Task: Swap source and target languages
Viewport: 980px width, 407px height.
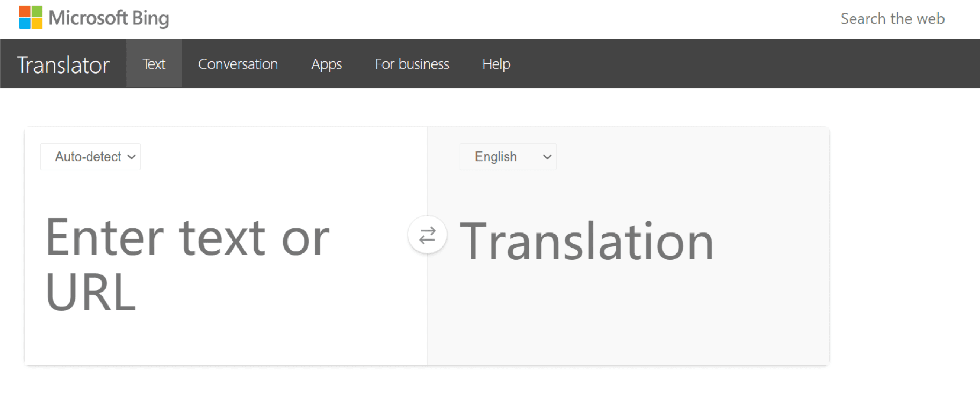Action: pos(427,235)
